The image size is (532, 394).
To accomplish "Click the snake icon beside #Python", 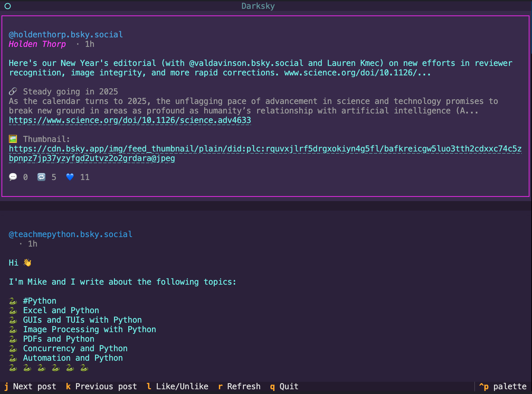I will (13, 301).
